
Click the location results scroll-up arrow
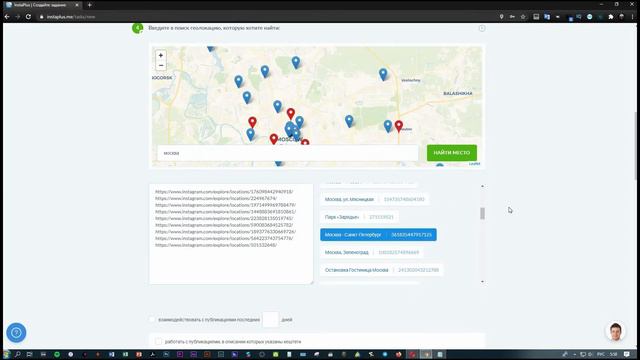(x=482, y=186)
